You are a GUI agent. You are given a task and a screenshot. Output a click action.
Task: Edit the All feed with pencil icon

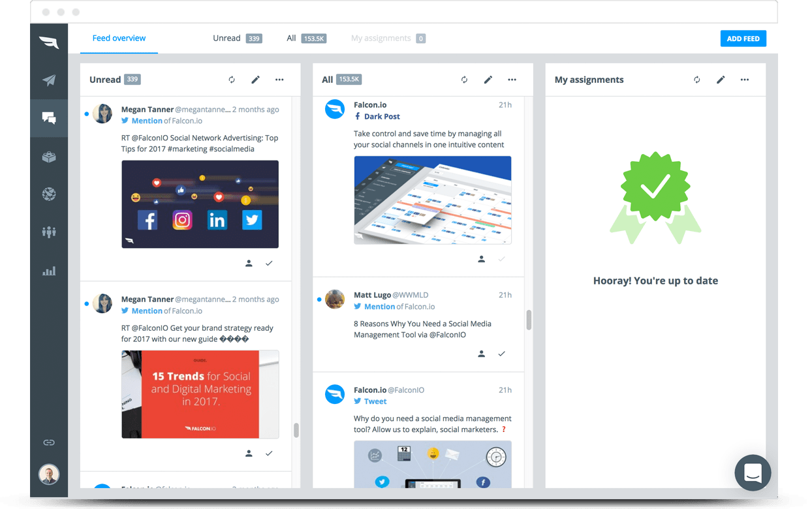pos(488,80)
